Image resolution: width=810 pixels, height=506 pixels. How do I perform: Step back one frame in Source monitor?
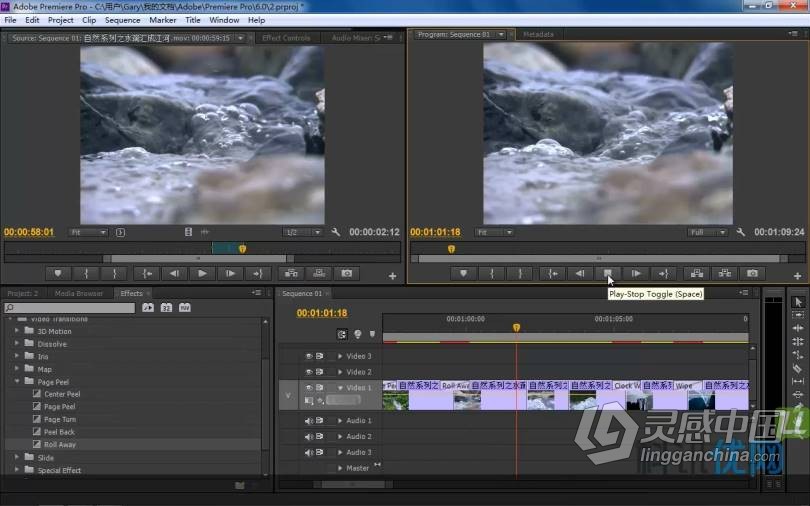coord(175,274)
